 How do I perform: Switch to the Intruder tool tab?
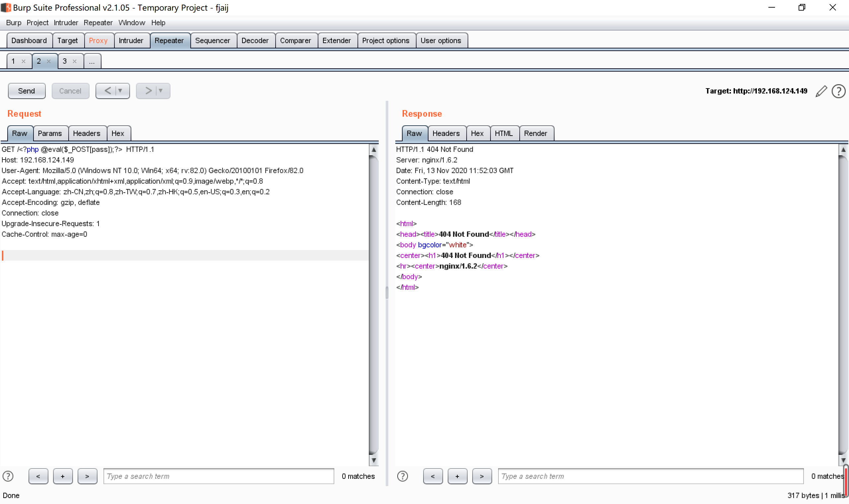tap(131, 41)
